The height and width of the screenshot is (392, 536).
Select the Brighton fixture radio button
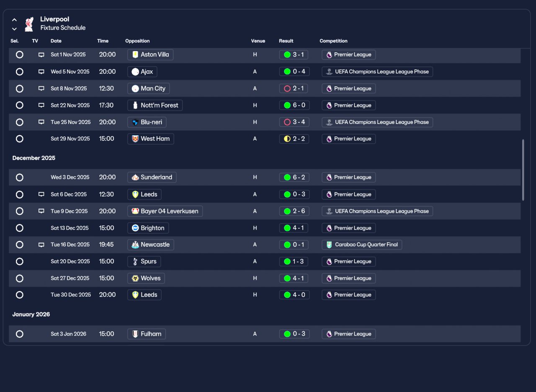pos(19,228)
